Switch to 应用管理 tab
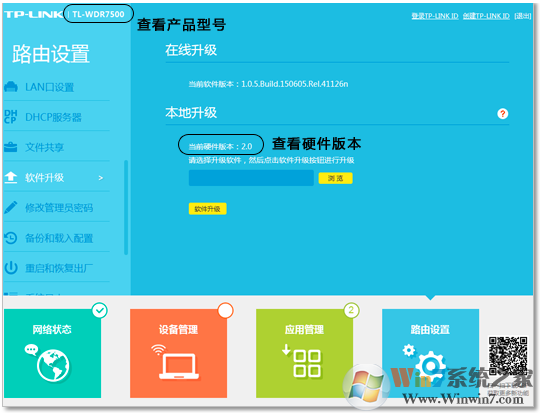Image resolution: width=540 pixels, height=413 pixels. click(304, 353)
